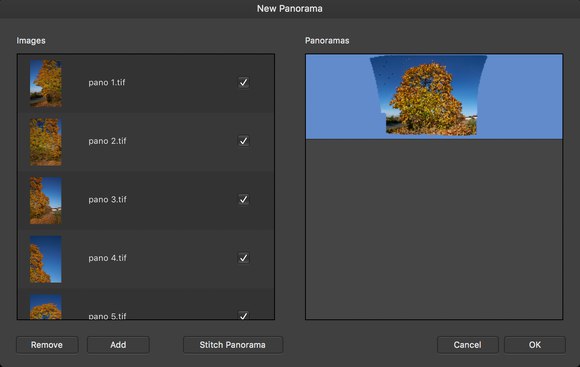Select the pano 1.tif filename row
The height and width of the screenshot is (367, 580).
coord(146,84)
